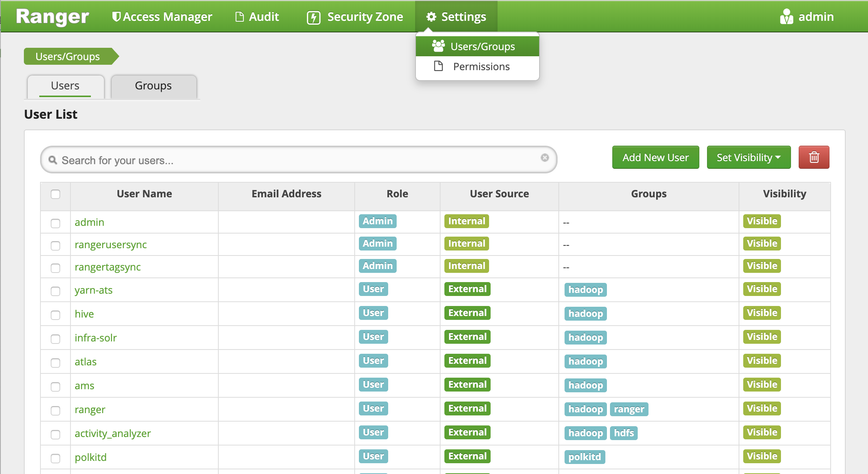Click the admin user avatar icon
868x474 pixels.
point(786,17)
